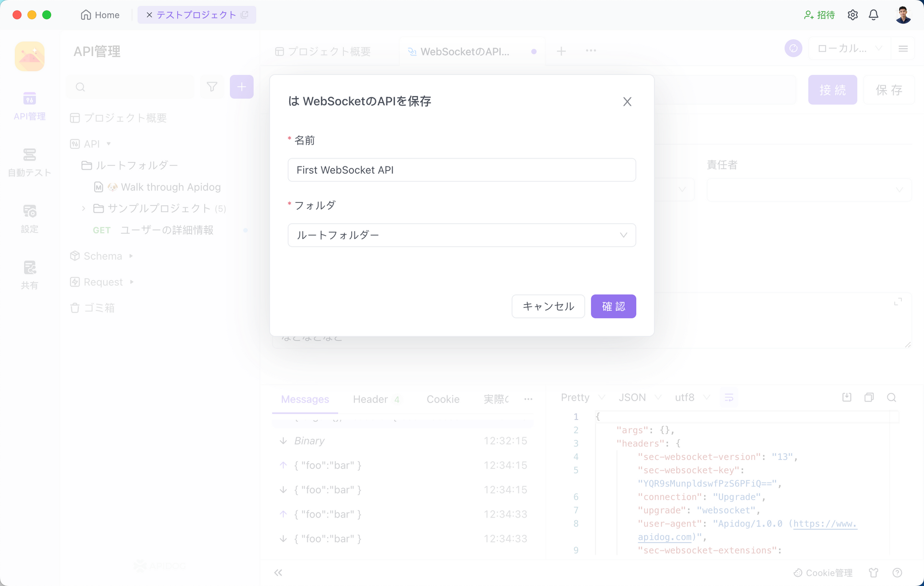Open the フォルダ dropdown
Image resolution: width=924 pixels, height=586 pixels.
(462, 235)
